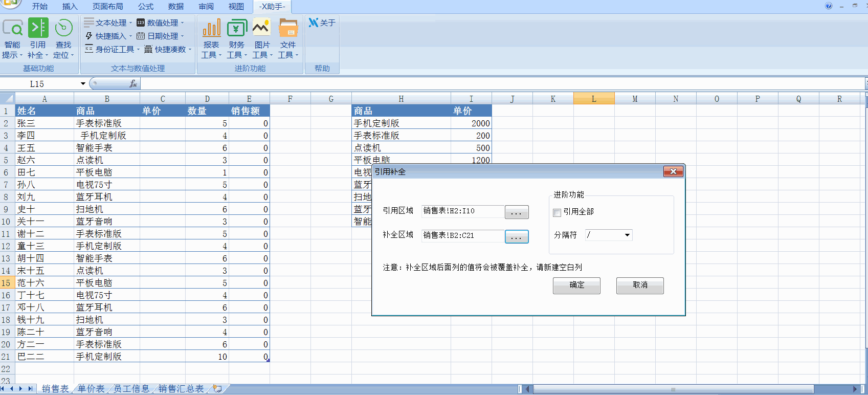Click the 日期处理 calendar icon
Screen dimensions: 868x395
141,36
